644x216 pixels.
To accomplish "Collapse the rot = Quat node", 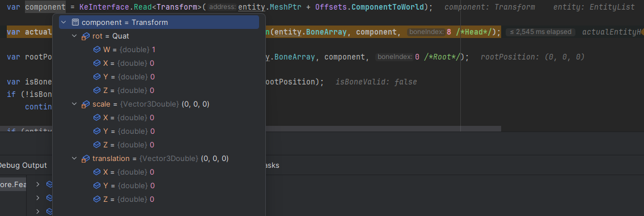I will 74,36.
